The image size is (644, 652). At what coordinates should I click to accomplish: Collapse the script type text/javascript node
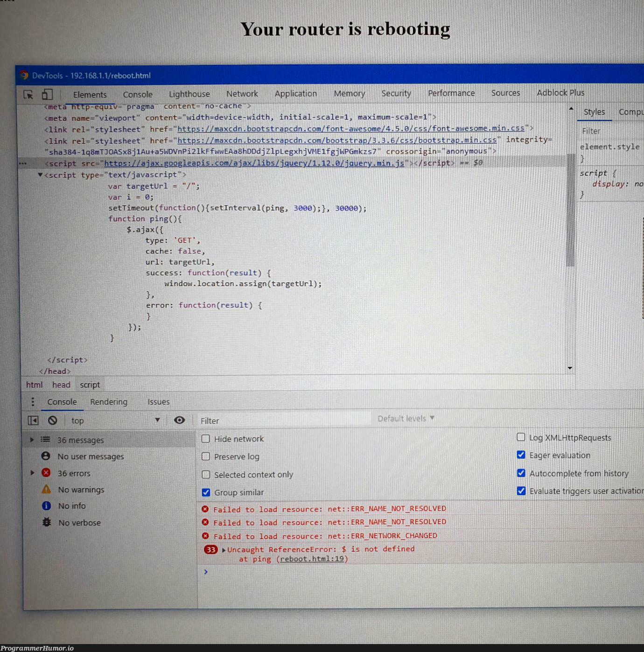(40, 175)
